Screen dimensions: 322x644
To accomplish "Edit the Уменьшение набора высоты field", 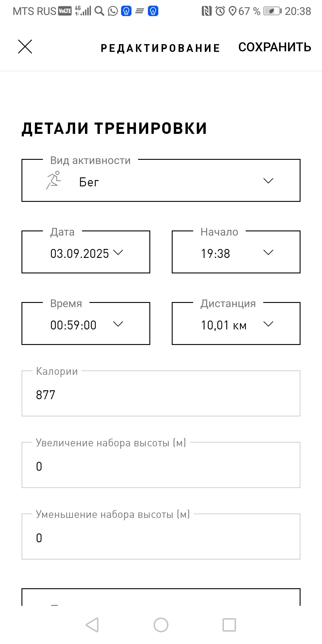I will click(x=161, y=536).
